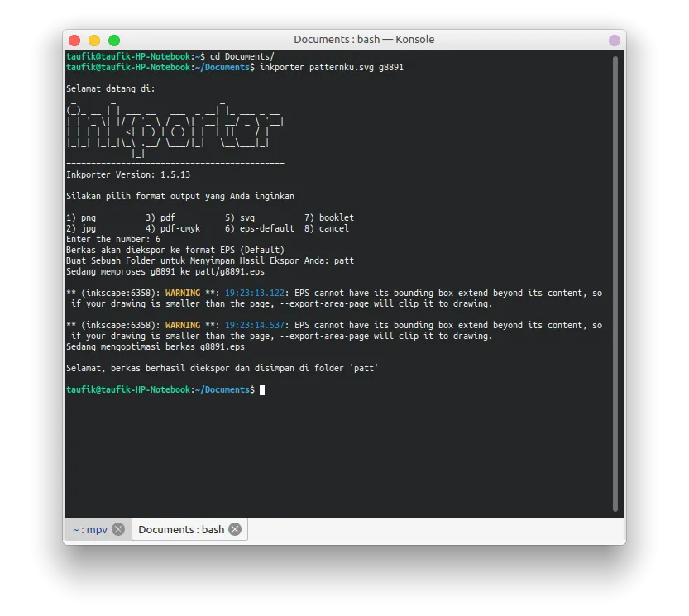Click the red window close button
Viewport: 689px width, 616px height.
pos(74,41)
